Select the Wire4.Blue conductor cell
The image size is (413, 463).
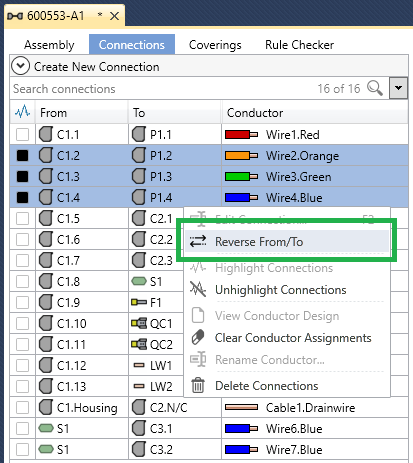point(315,198)
